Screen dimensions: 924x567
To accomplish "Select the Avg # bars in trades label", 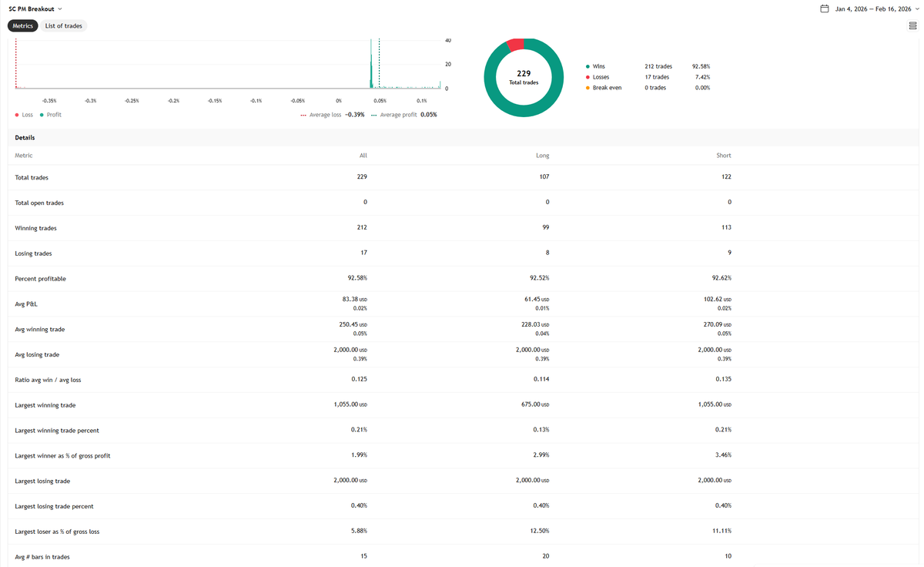I will point(42,557).
